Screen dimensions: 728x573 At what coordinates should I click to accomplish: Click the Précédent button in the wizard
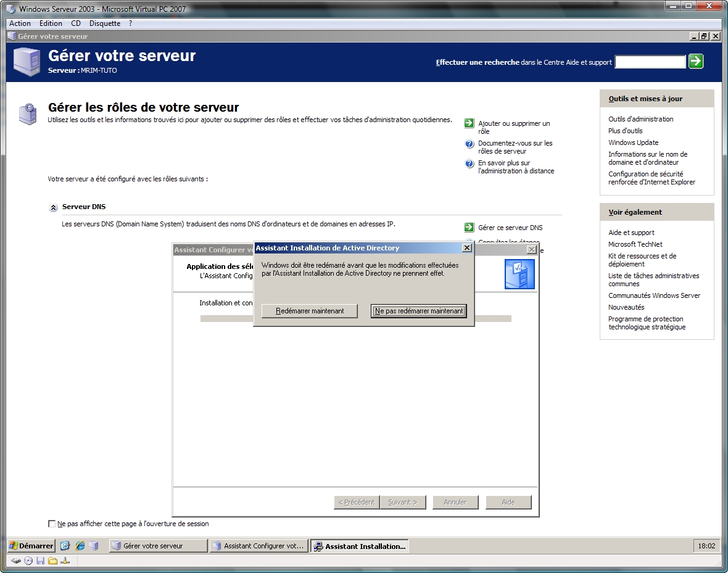[357, 503]
